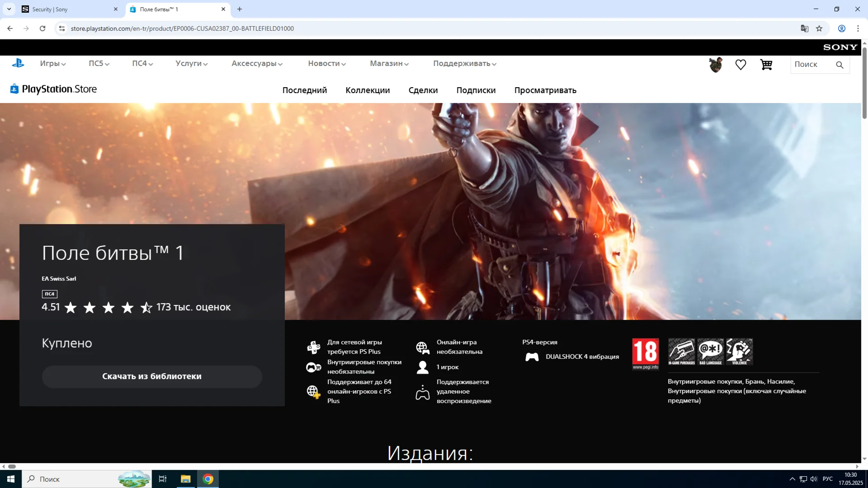Open the shopping cart icon
Viewport: 868px width, 488px height.
(766, 65)
